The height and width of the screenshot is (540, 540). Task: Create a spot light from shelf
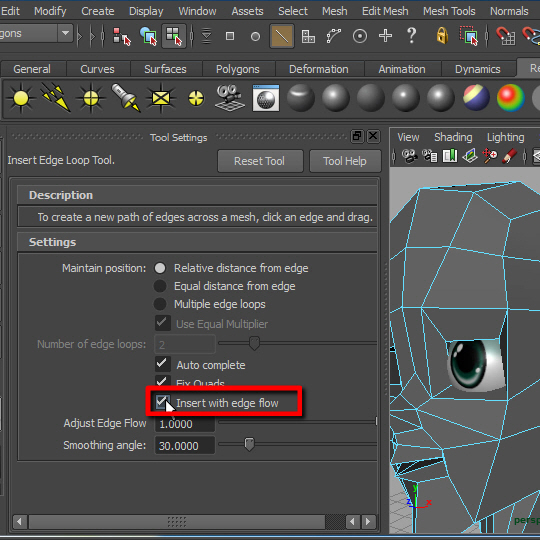pyautogui.click(x=126, y=98)
